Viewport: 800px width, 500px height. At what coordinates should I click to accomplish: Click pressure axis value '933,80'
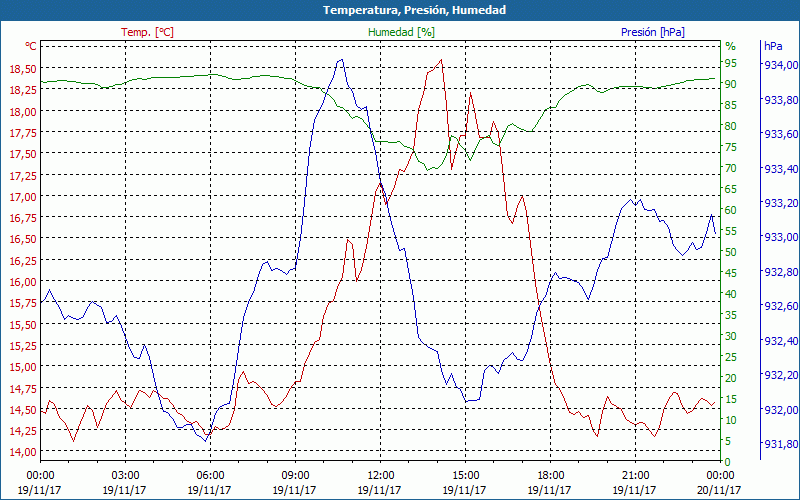coord(780,99)
